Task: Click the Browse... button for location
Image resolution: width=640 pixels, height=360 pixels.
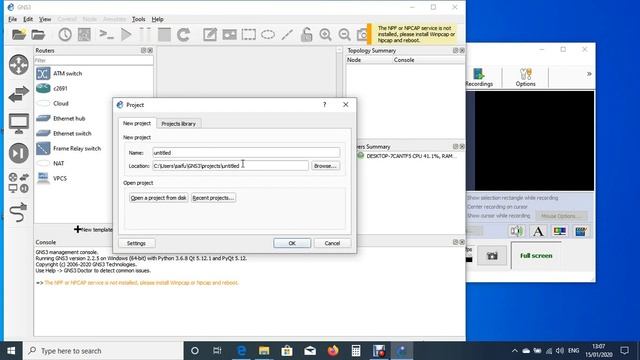Action: pos(325,166)
